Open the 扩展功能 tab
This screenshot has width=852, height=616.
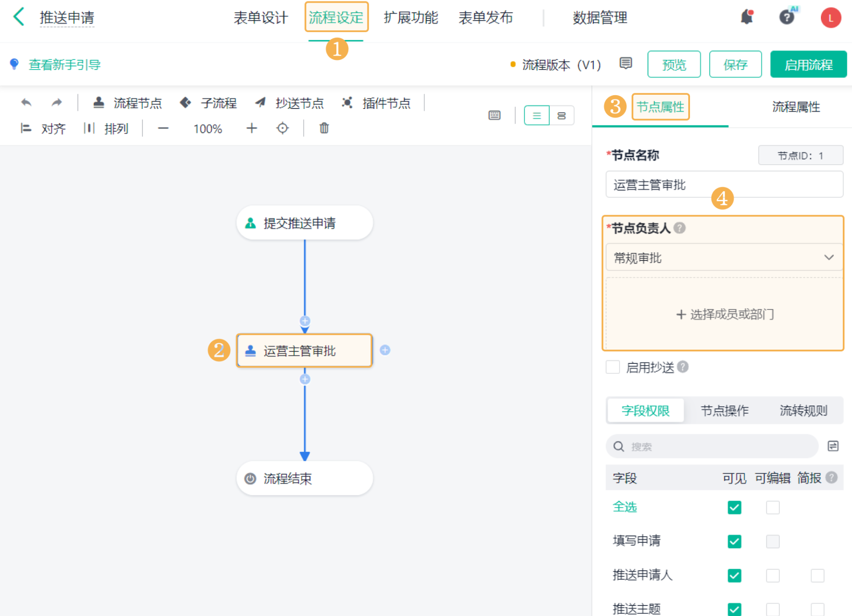pyautogui.click(x=411, y=18)
